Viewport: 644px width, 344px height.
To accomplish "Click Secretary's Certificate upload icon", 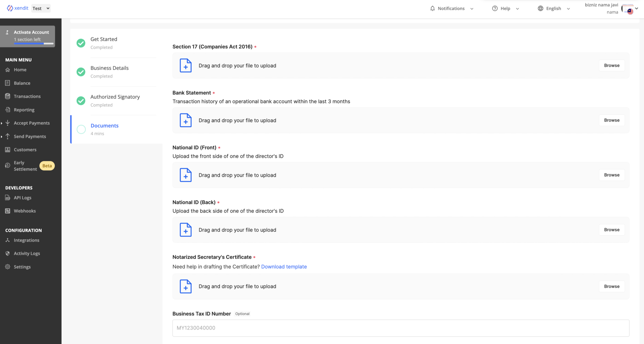I will click(186, 286).
